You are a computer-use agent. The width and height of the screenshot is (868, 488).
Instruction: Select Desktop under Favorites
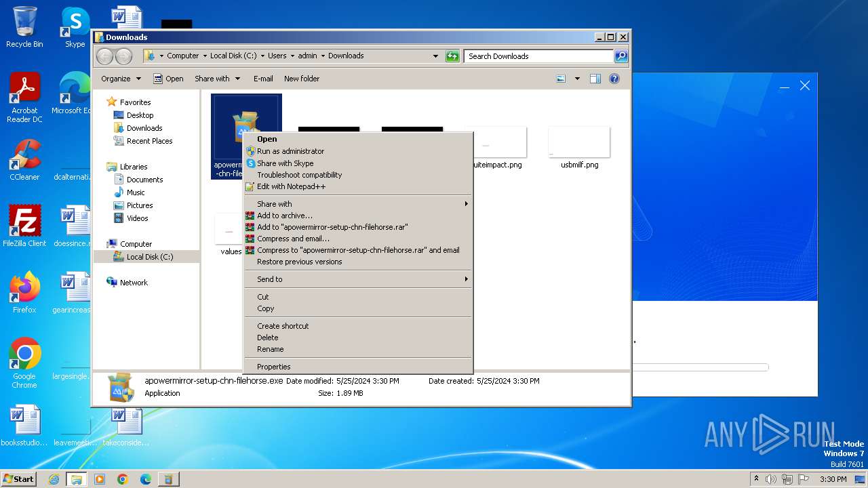(x=140, y=115)
